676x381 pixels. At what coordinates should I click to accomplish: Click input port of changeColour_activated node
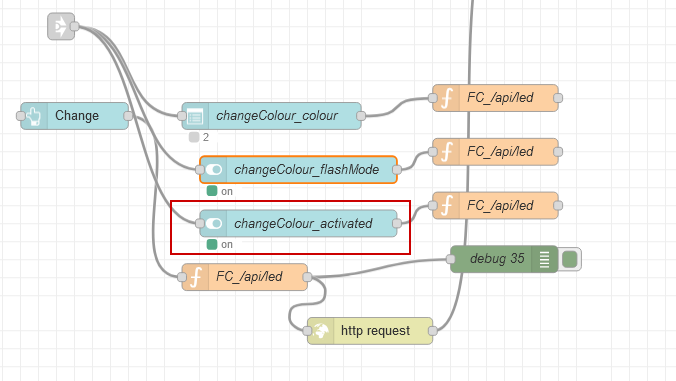point(200,223)
